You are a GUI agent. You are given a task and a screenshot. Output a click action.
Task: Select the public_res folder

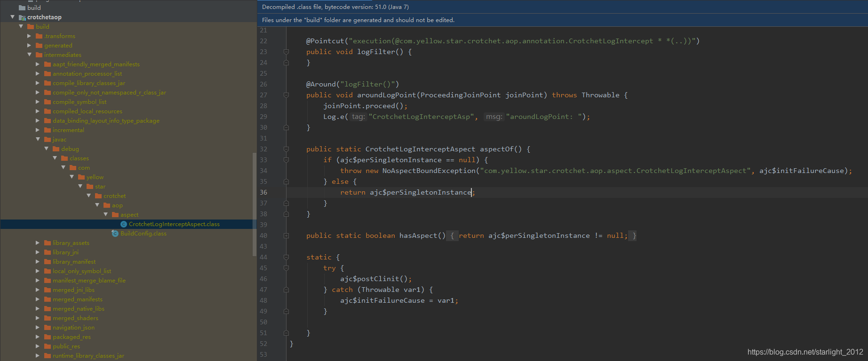pyautogui.click(x=66, y=346)
